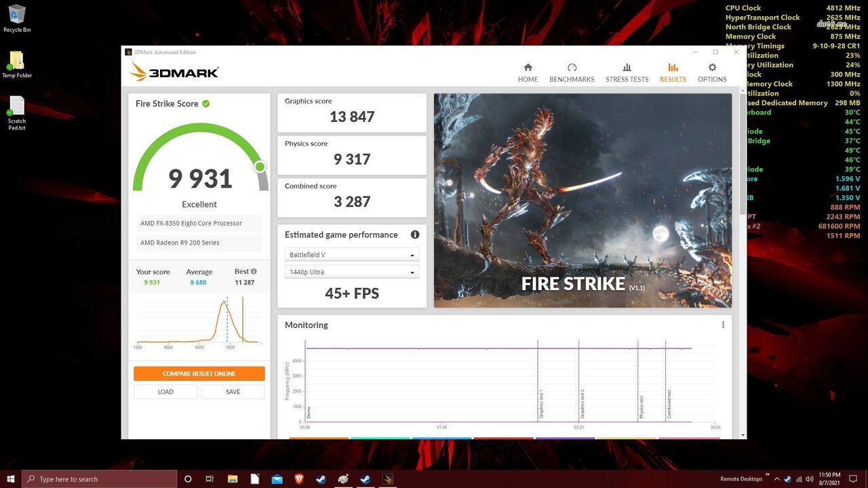Switch to the Stress Tests tab

coord(627,73)
